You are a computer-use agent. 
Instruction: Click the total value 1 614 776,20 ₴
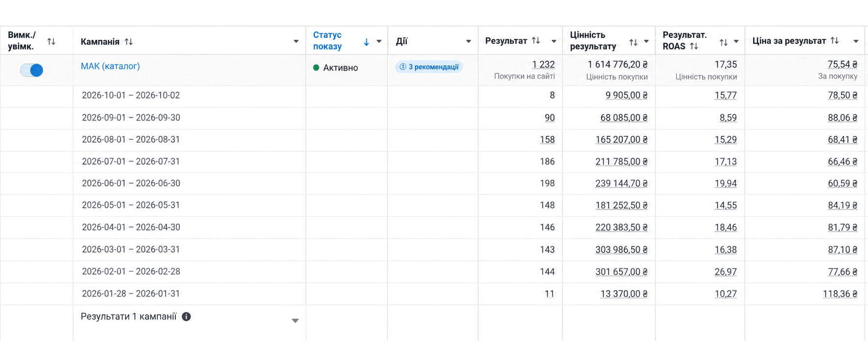click(x=618, y=65)
